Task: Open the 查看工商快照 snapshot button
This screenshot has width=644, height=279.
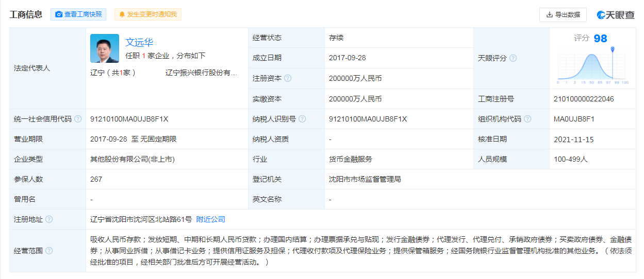Action: point(78,14)
